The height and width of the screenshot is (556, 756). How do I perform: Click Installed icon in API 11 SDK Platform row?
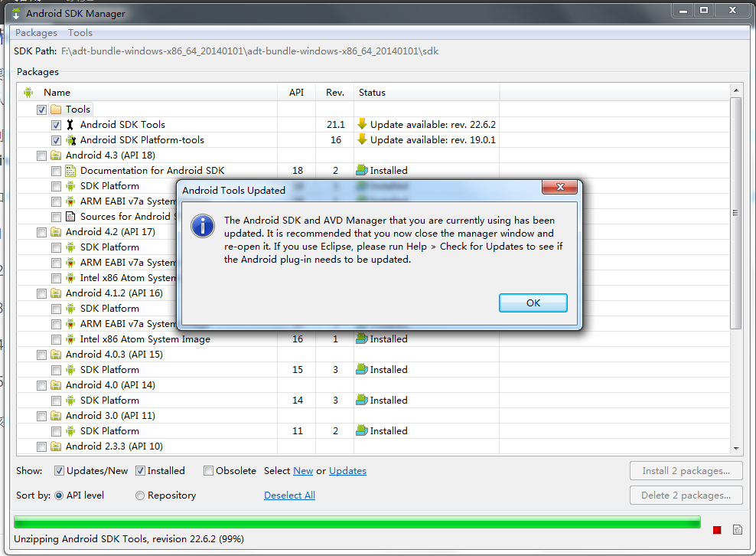(362, 431)
